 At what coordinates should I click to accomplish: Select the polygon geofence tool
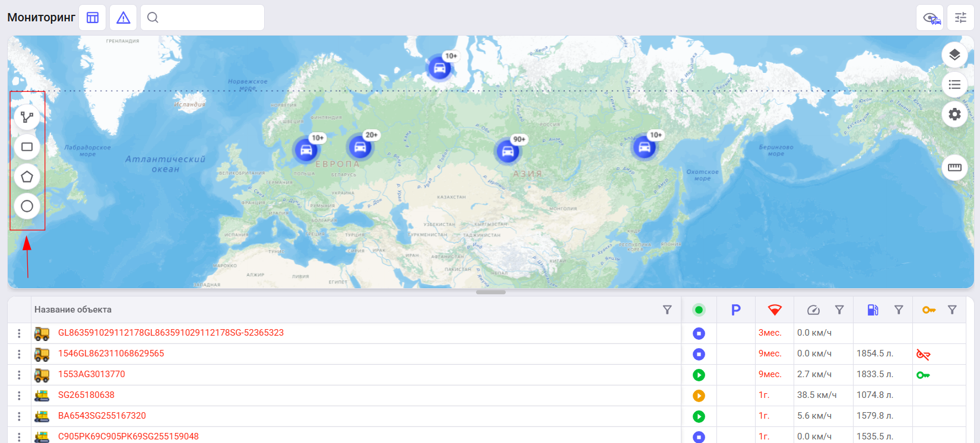click(27, 176)
